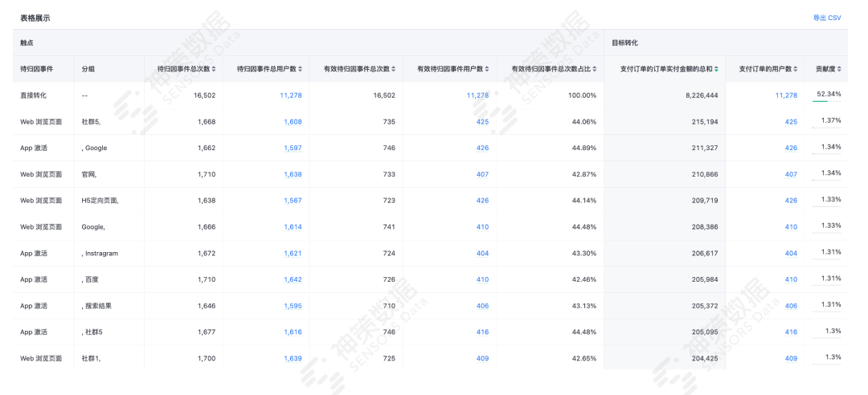Open the 1,567 total users link
The image size is (868, 395).
point(293,200)
